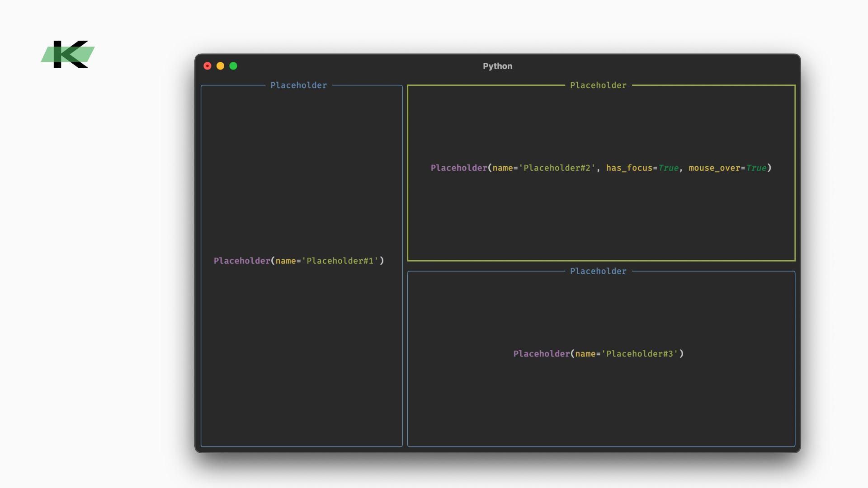Click the has_focus=True argument text
This screenshot has width=868, height=488.
tap(642, 168)
